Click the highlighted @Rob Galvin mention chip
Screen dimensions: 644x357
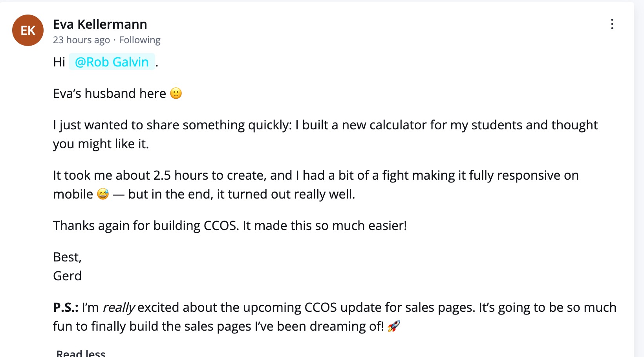(x=112, y=62)
